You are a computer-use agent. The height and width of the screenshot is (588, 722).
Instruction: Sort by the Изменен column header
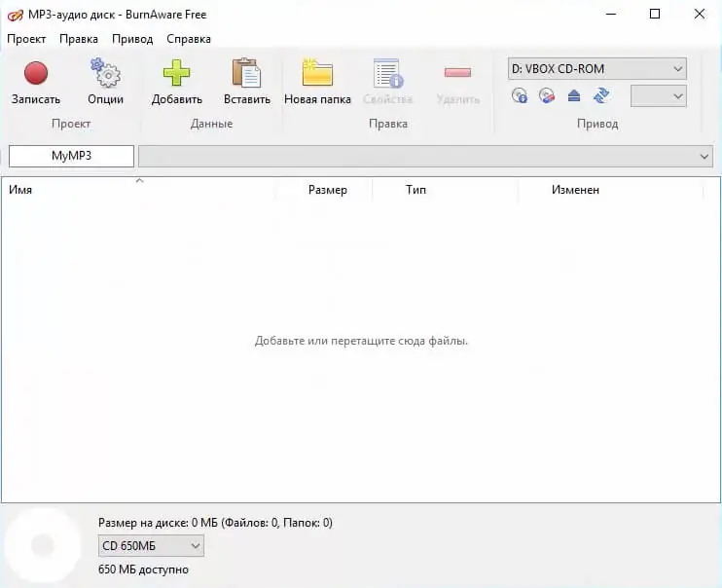pos(610,190)
